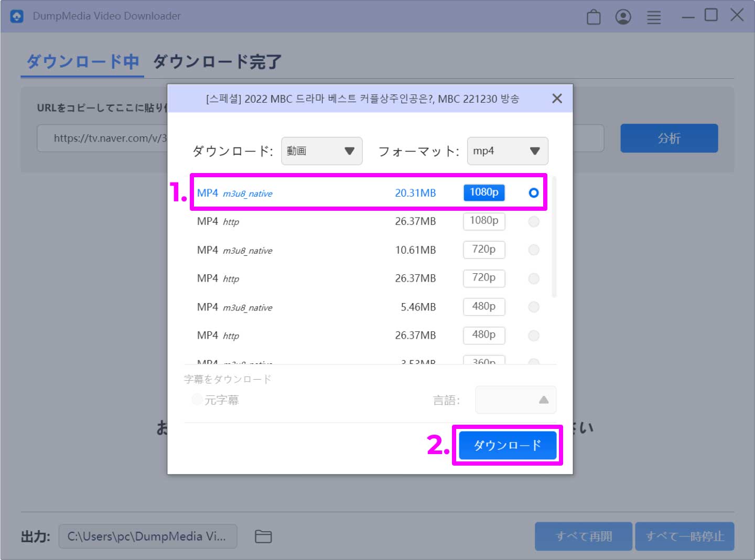Close the DumpMedia application window
This screenshot has height=560, width=755.
click(x=737, y=15)
